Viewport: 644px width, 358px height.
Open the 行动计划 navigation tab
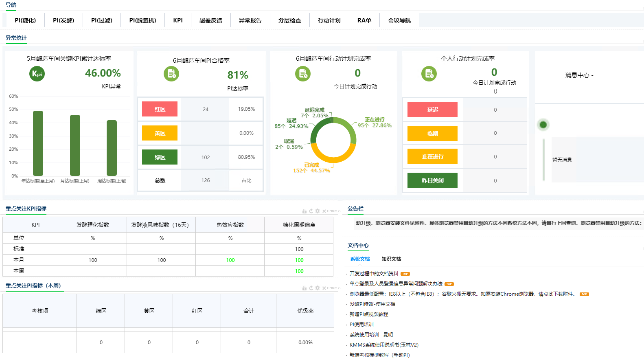click(x=329, y=20)
